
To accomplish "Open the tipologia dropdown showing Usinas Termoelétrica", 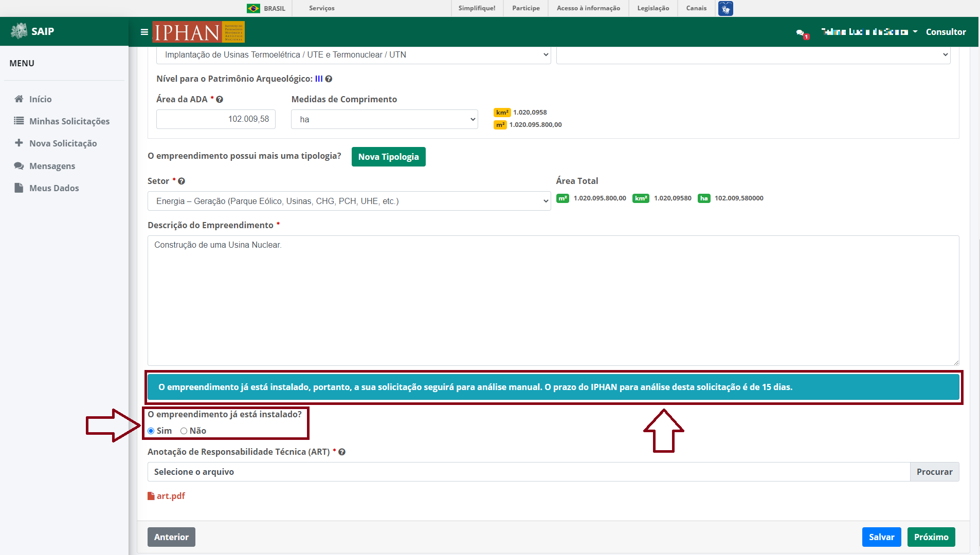I will tap(353, 55).
